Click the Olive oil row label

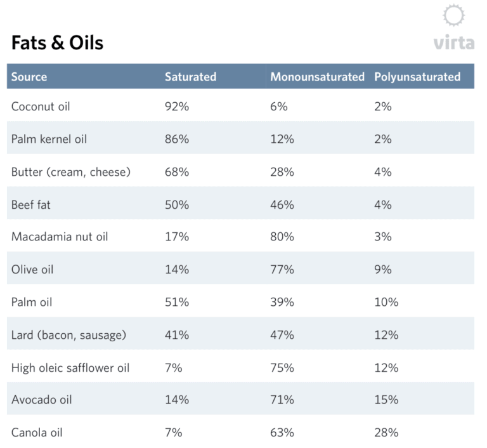pos(32,270)
